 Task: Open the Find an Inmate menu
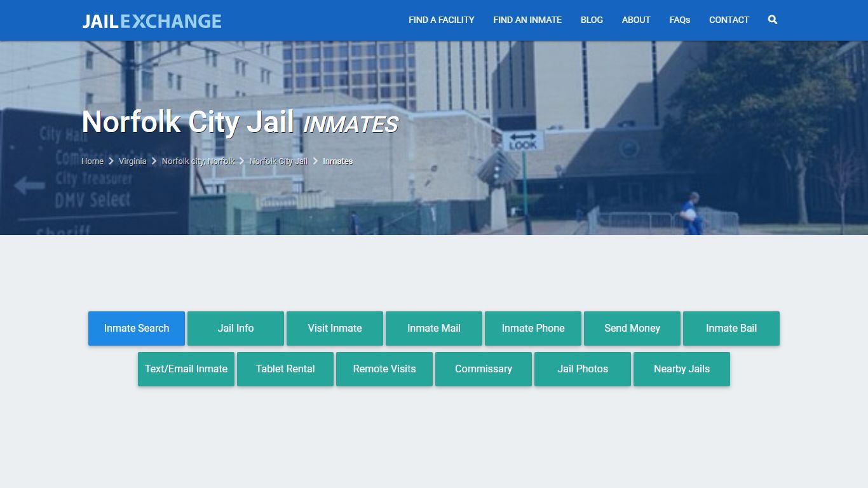coord(527,20)
